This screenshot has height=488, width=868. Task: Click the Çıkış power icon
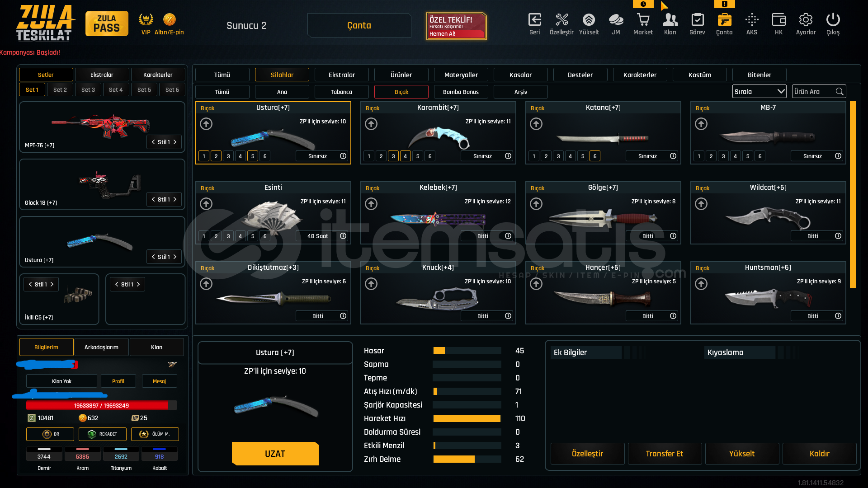click(833, 20)
